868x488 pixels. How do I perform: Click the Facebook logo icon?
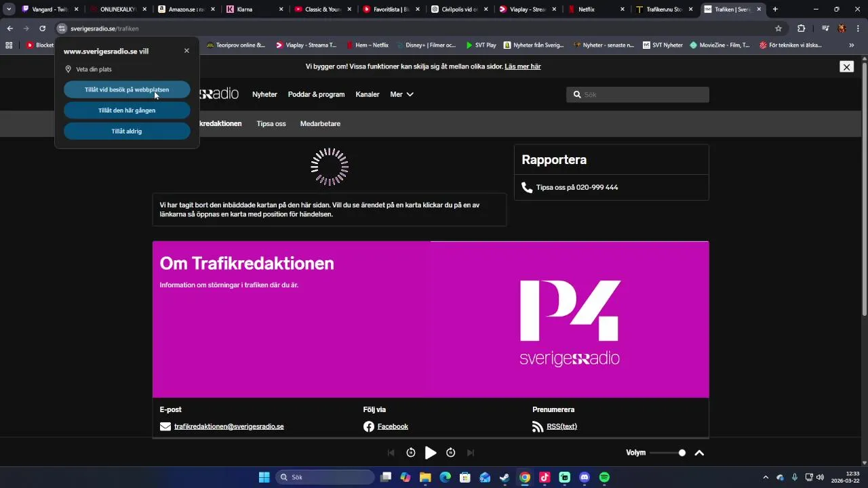coord(369,426)
